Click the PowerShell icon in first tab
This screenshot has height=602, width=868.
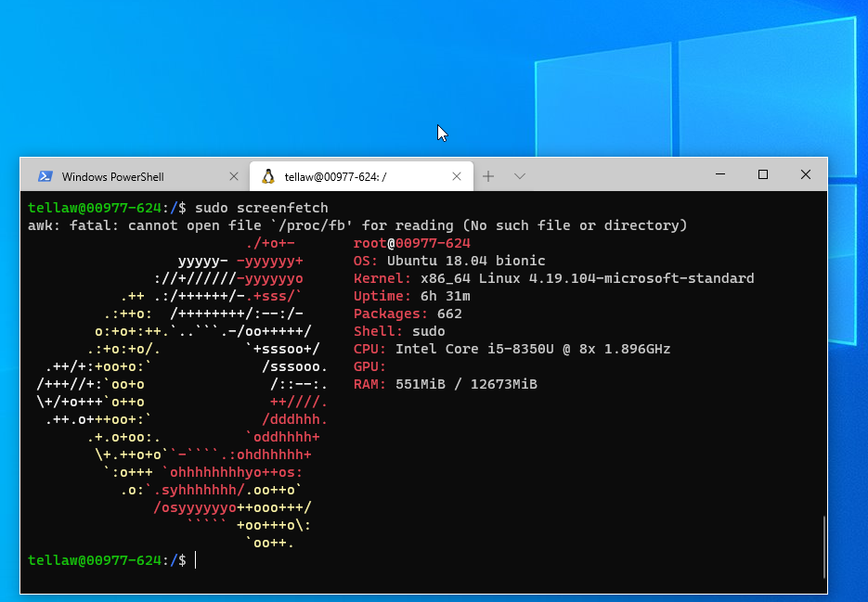click(45, 176)
